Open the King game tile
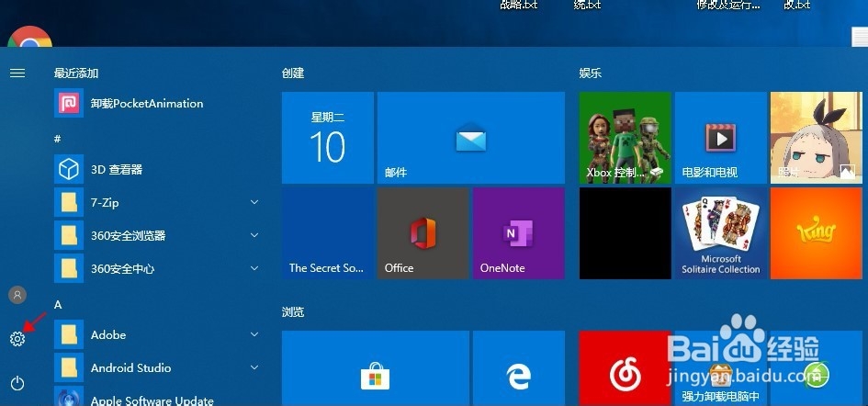Viewport: 868px width, 406px height. (x=816, y=233)
